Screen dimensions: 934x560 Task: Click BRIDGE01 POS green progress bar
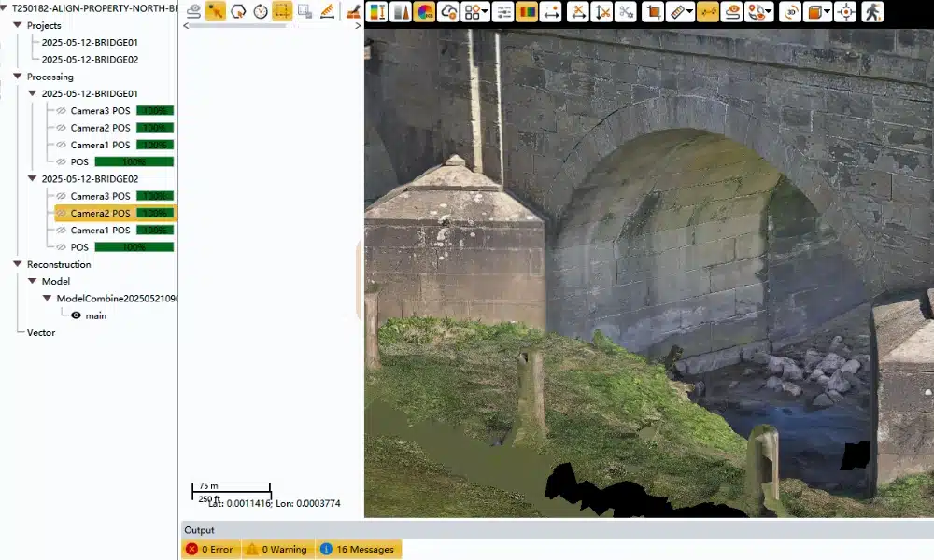coord(134,162)
